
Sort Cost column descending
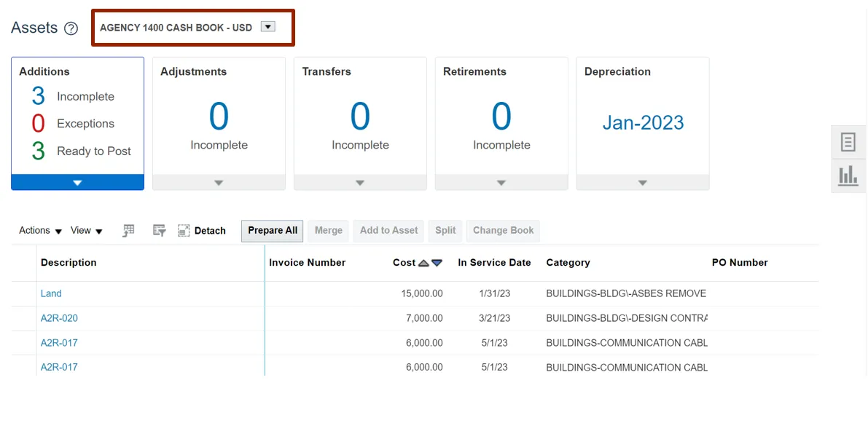click(x=437, y=263)
